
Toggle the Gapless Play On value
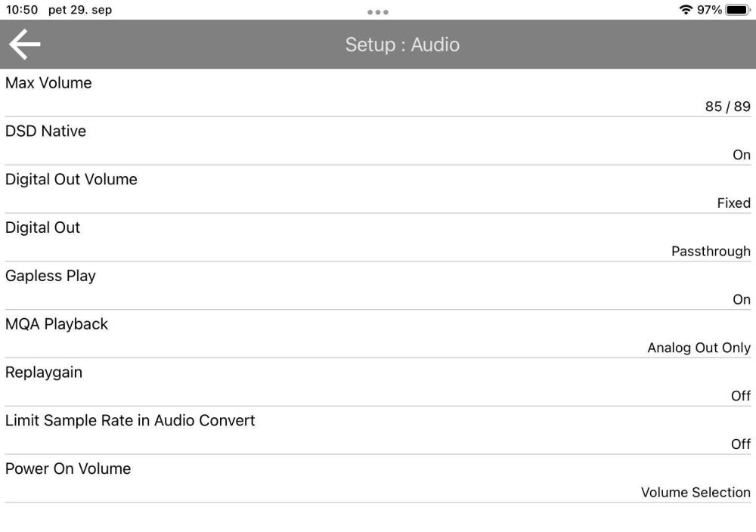(x=741, y=300)
